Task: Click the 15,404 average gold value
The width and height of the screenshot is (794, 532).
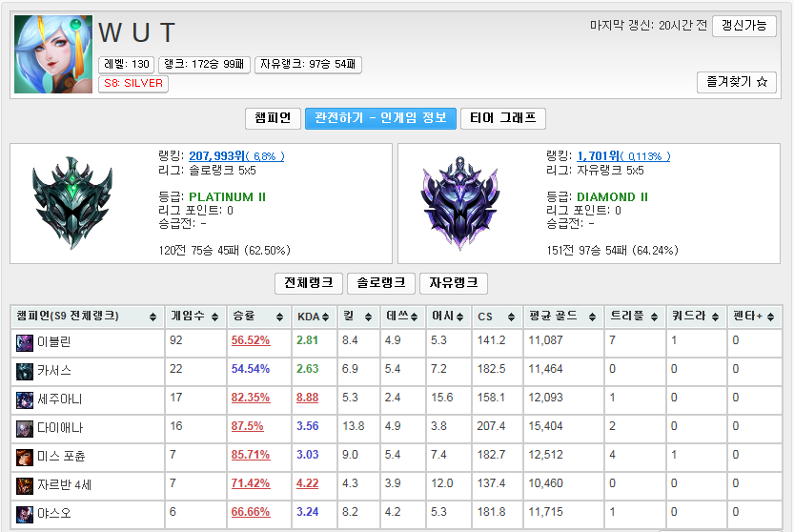Action: point(546,426)
